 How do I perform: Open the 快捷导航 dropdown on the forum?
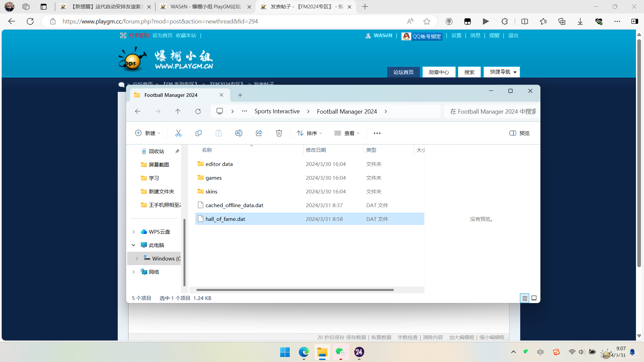click(x=502, y=72)
